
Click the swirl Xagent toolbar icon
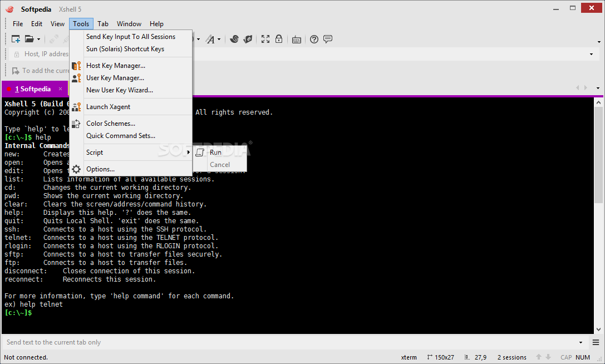point(234,39)
